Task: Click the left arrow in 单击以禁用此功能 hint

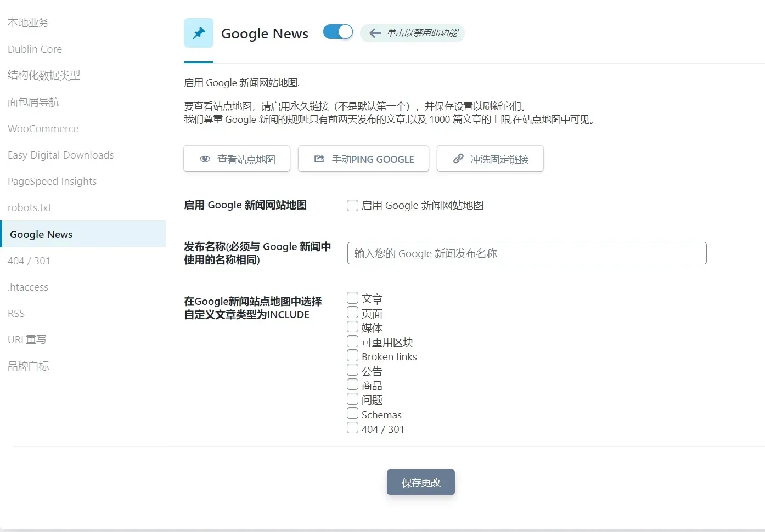Action: pos(375,33)
